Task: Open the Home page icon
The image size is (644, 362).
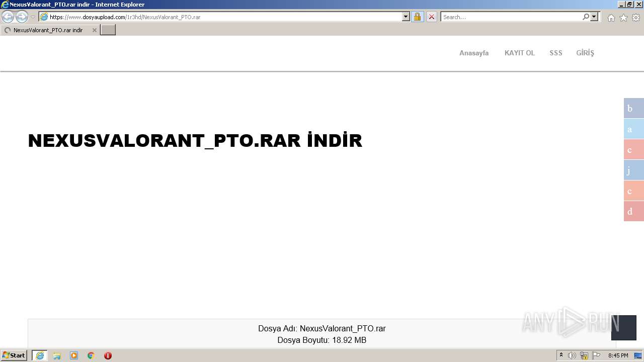Action: click(611, 18)
